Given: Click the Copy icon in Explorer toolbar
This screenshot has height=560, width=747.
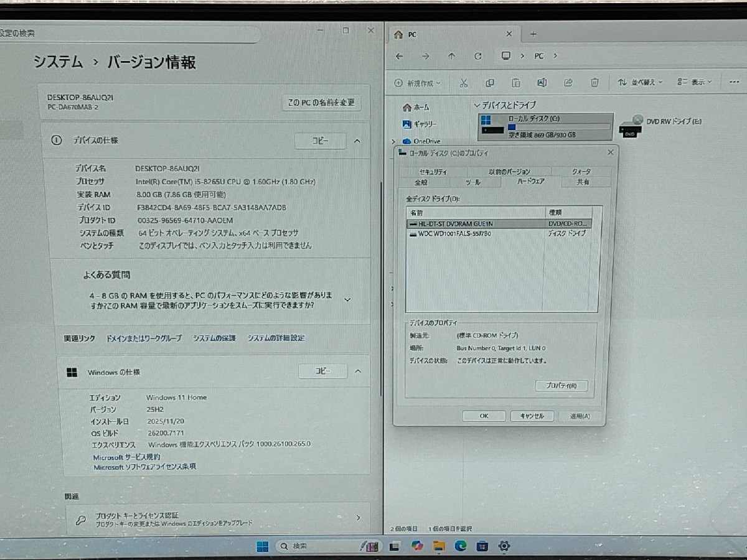Looking at the screenshot, I should pos(490,82).
